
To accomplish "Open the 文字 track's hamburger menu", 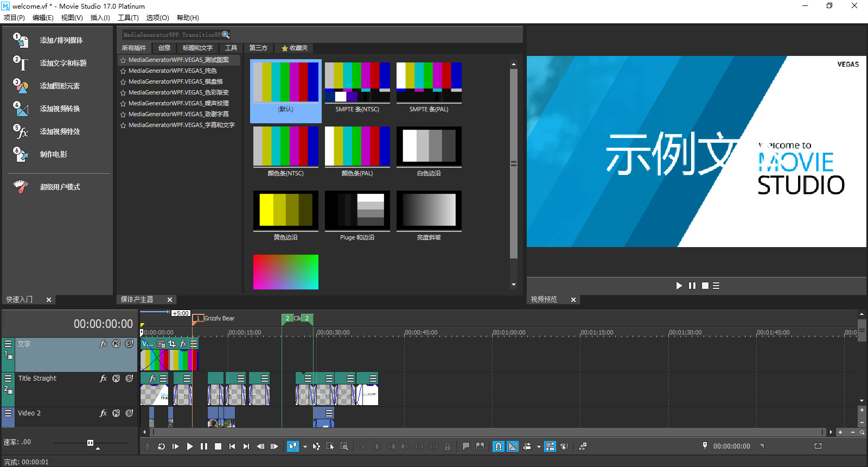I will (x=8, y=344).
